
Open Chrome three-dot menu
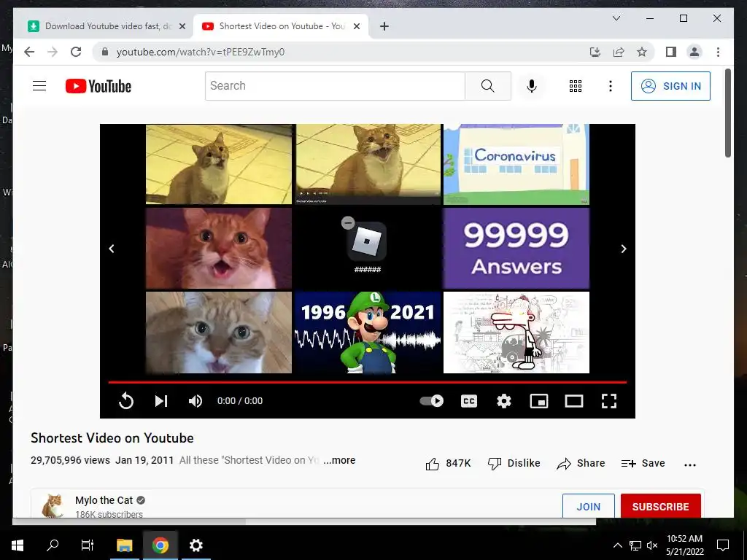pyautogui.click(x=718, y=52)
